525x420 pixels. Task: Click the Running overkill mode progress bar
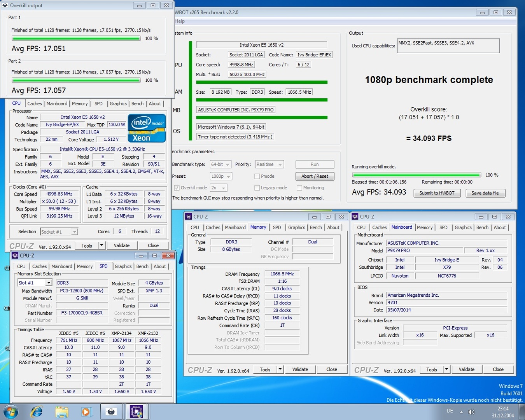[416, 175]
